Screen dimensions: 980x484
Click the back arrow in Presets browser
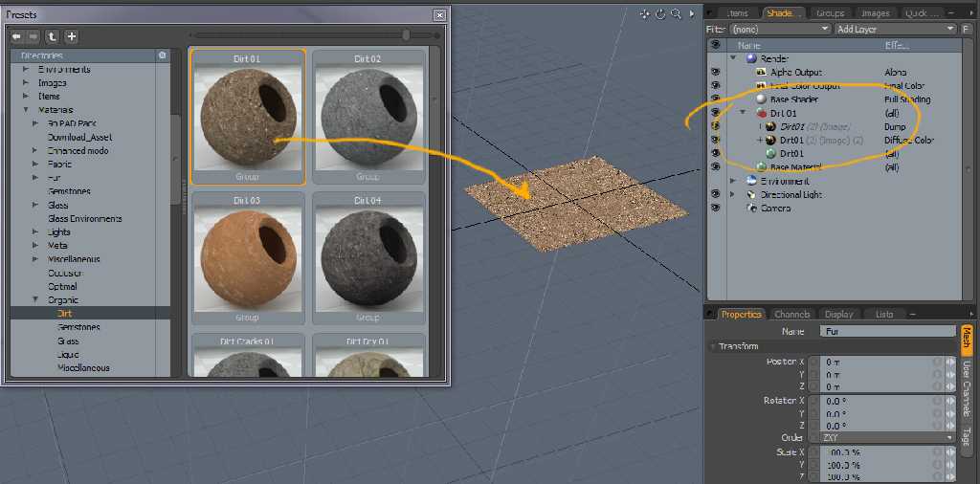[x=17, y=36]
